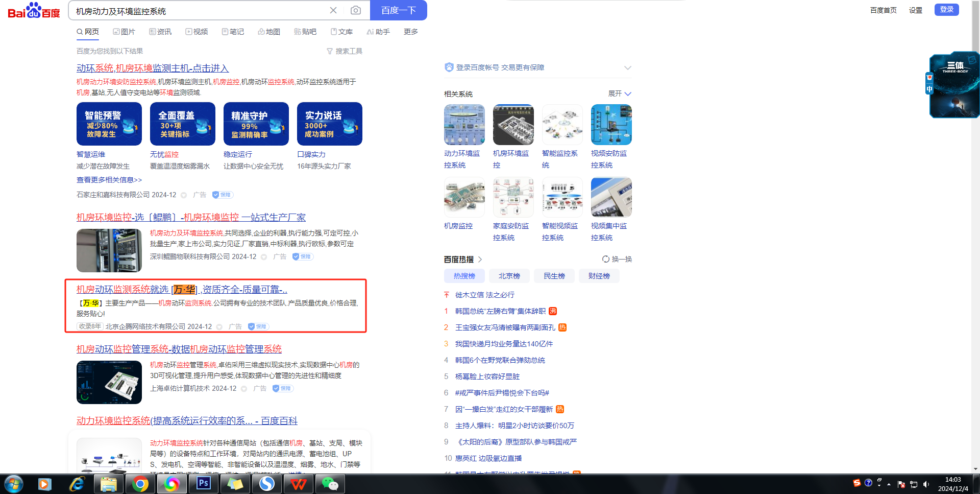Image resolution: width=980 pixels, height=494 pixels.
Task: Select the 北京榜 hot list tab
Action: point(509,276)
